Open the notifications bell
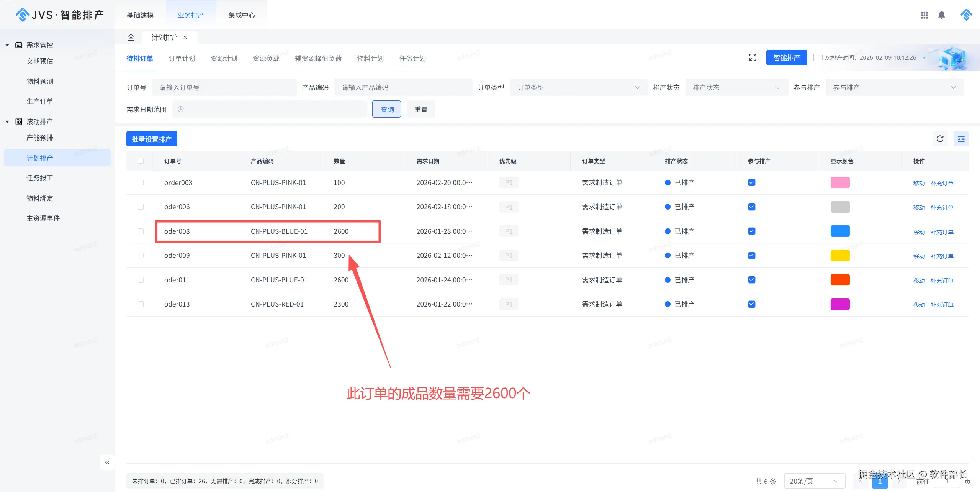Screen dimensions: 980x492 941,15
